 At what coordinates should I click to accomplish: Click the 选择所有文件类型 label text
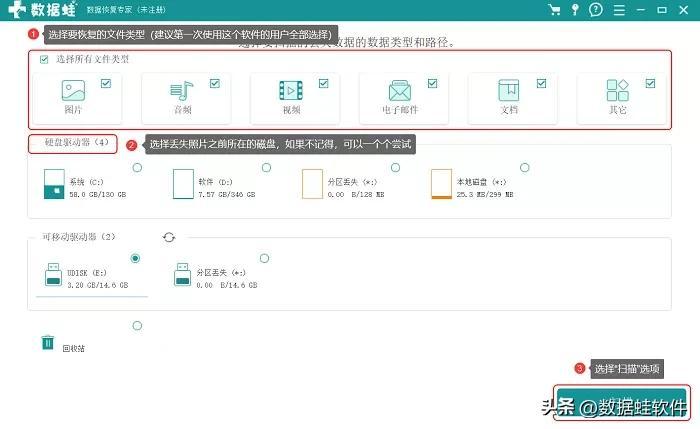(x=92, y=59)
